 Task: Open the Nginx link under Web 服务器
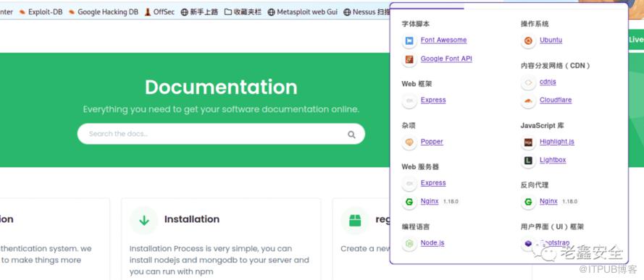click(430, 201)
